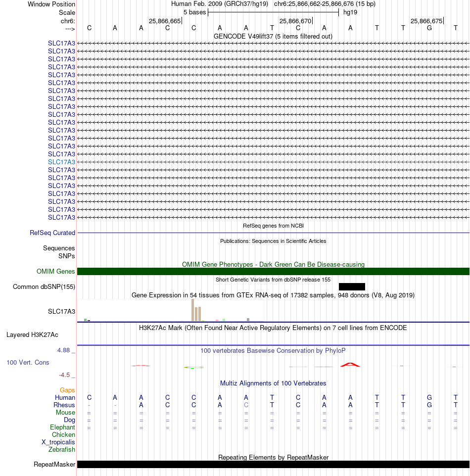470x476 pixels.
Task: Click the 5 bases scale bar
Action: pos(273,12)
